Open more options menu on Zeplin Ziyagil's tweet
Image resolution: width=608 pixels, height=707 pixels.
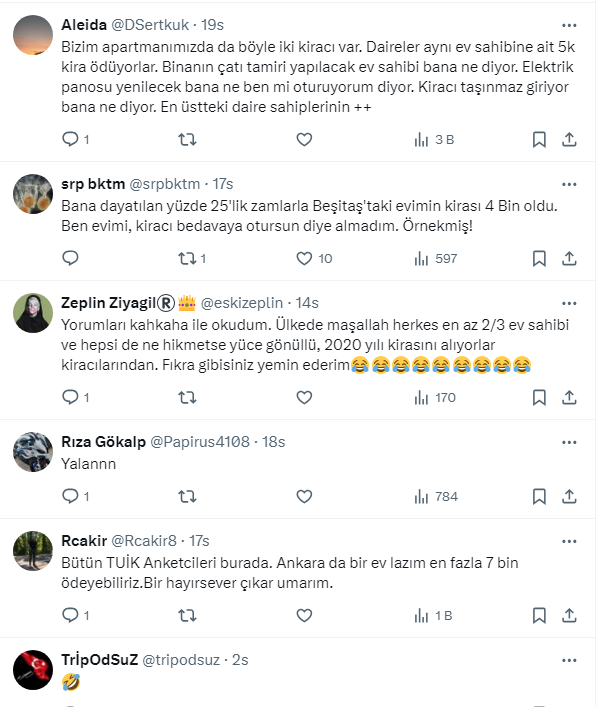coord(569,302)
